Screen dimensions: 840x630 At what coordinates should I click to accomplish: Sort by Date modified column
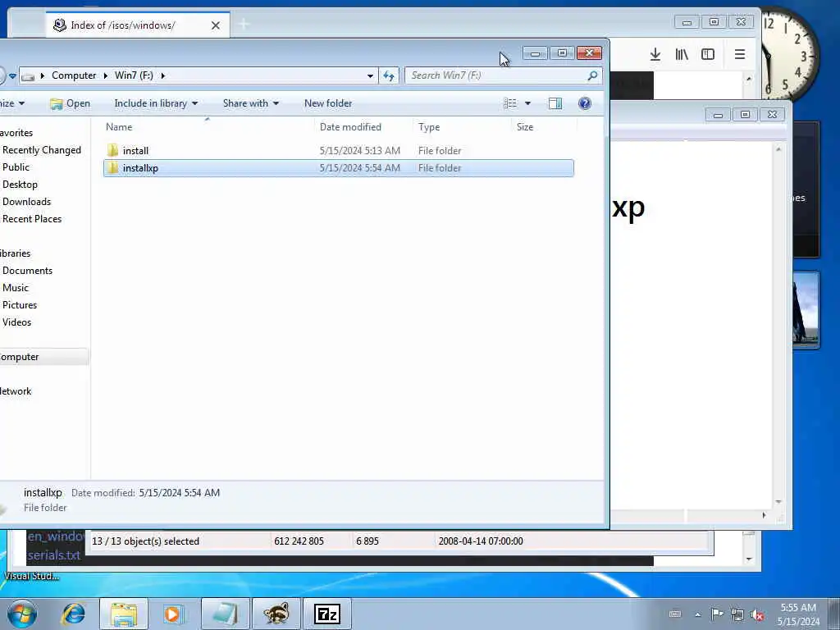click(x=350, y=127)
